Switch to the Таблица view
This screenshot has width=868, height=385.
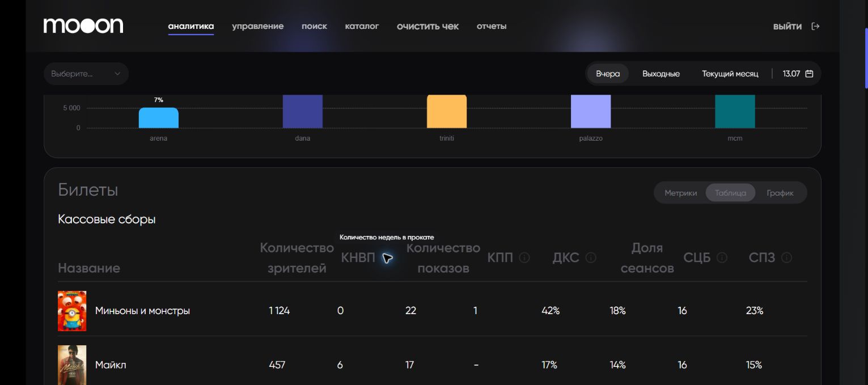730,193
